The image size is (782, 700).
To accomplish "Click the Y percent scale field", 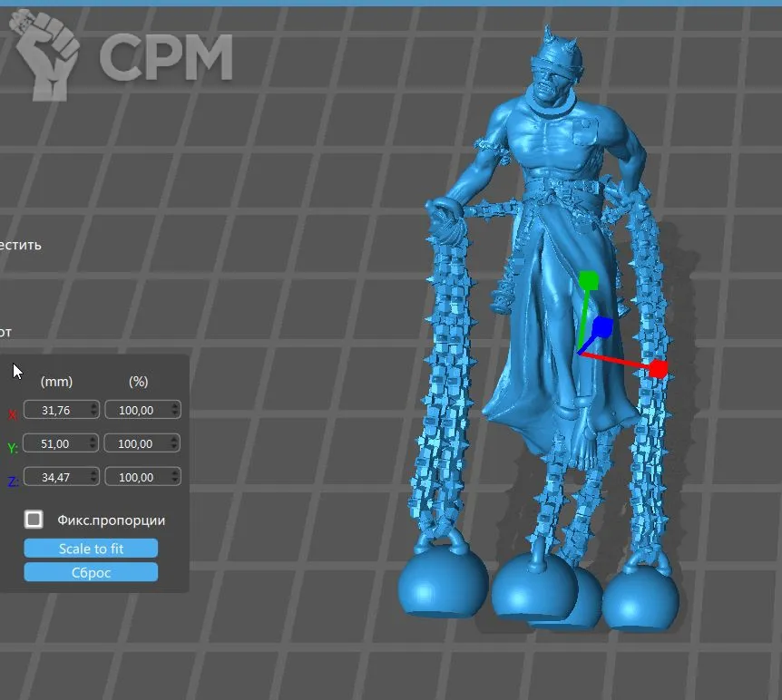I will [x=138, y=444].
